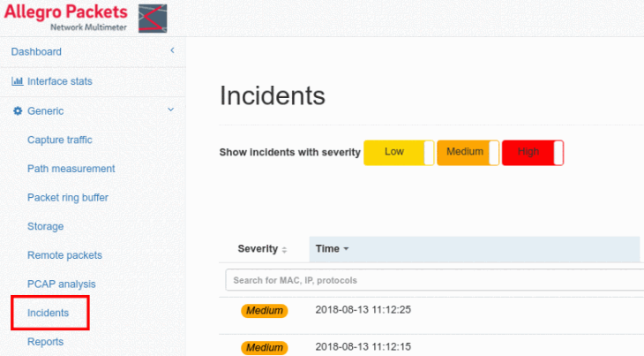Go to Path measurement
The image size is (644, 356).
coord(71,169)
